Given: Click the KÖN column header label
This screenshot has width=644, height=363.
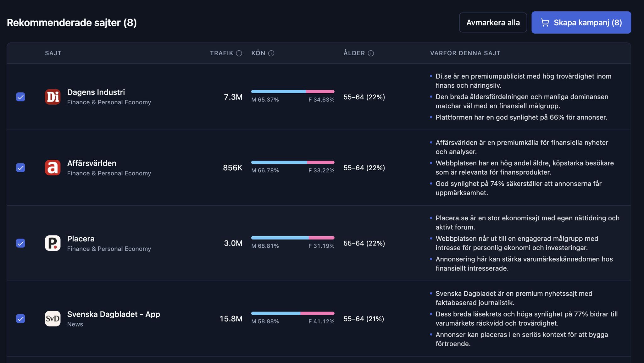Looking at the screenshot, I should [258, 53].
